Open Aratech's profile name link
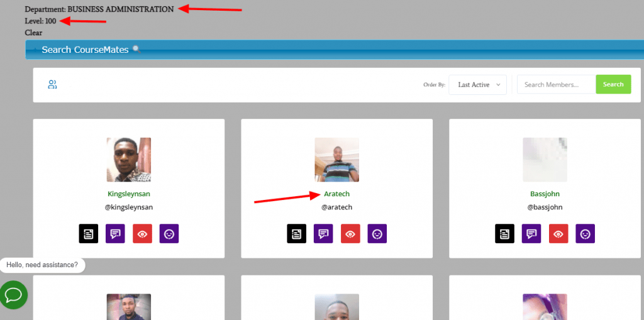This screenshot has height=320, width=644. pos(337,194)
